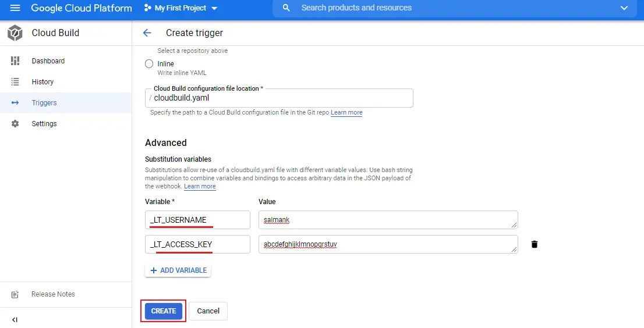Open the Dashboard page
Viewport: 644px width, 328px height.
pyautogui.click(x=66, y=60)
